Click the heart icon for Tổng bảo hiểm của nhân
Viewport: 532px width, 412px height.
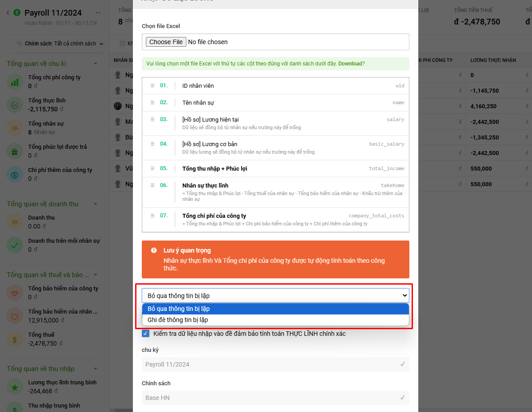15,316
